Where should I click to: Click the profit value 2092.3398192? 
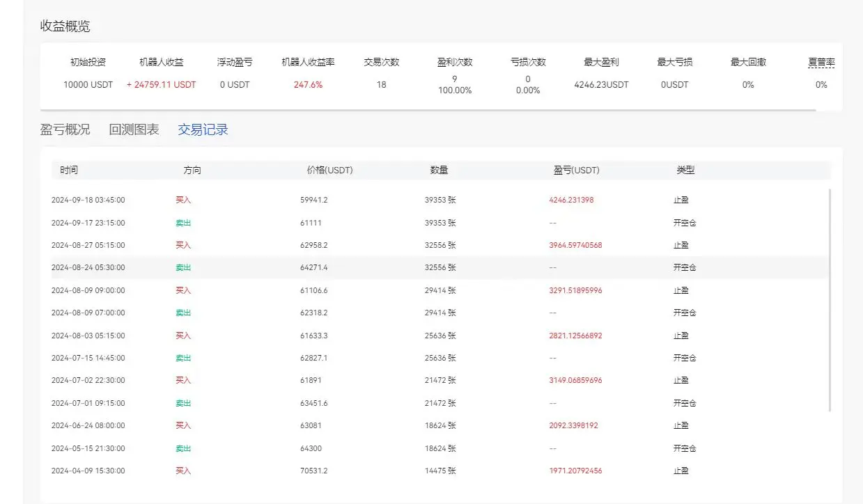573,425
